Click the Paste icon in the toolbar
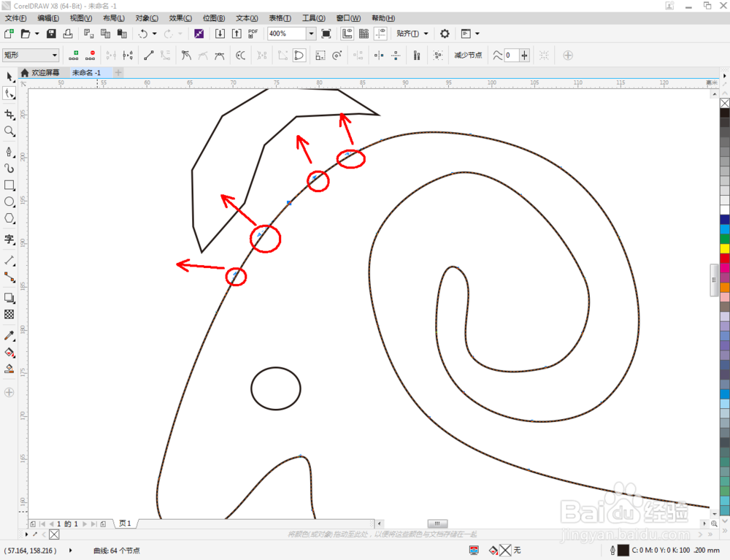730x560 pixels. click(x=122, y=34)
